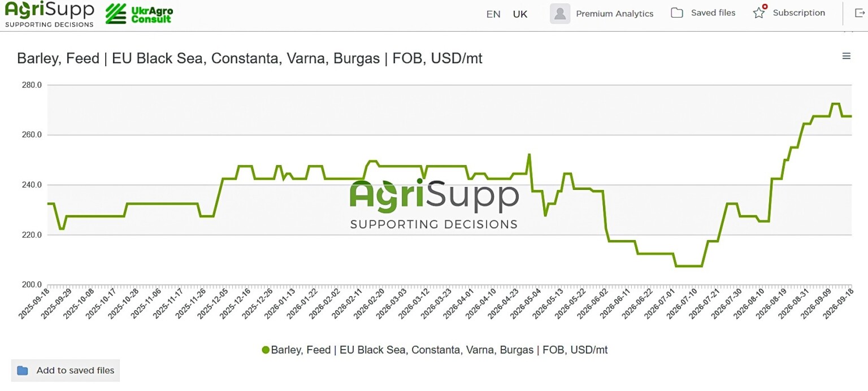
Task: Click the AgriSupp logo in header
Action: [49, 14]
